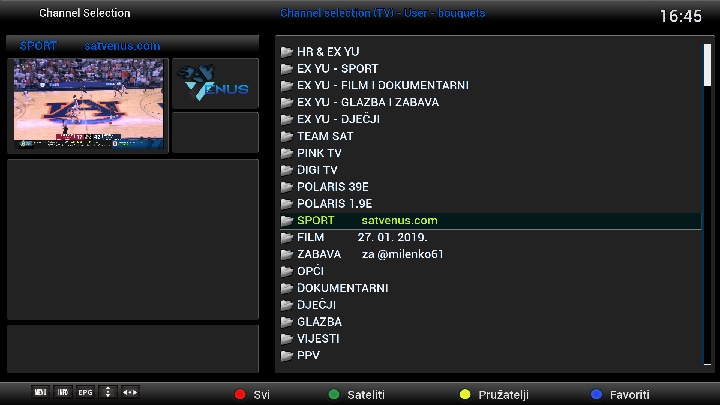Screen dimensions: 720x405
Task: Click folder icon next to VIJESTI
Action: (287, 339)
